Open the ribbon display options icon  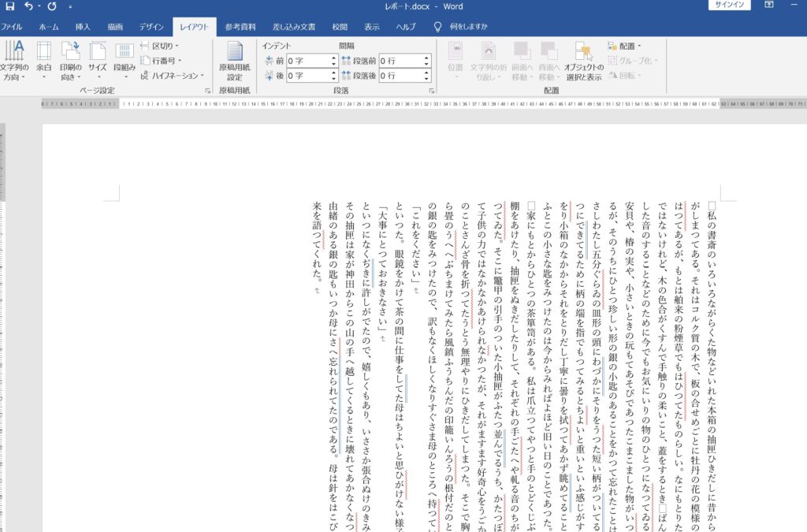point(769,5)
